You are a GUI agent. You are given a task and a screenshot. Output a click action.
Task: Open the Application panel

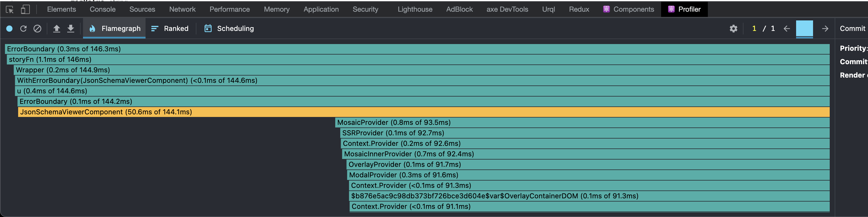pos(321,9)
